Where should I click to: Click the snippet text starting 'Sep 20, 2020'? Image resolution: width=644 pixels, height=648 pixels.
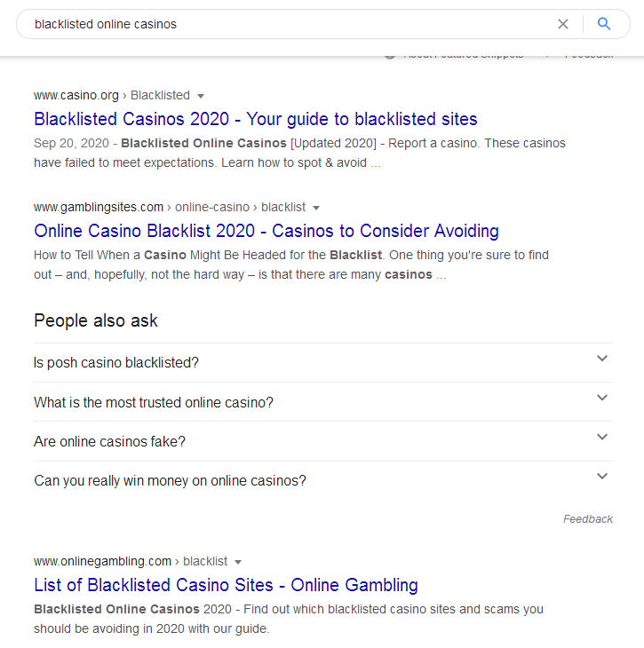[x=299, y=153]
